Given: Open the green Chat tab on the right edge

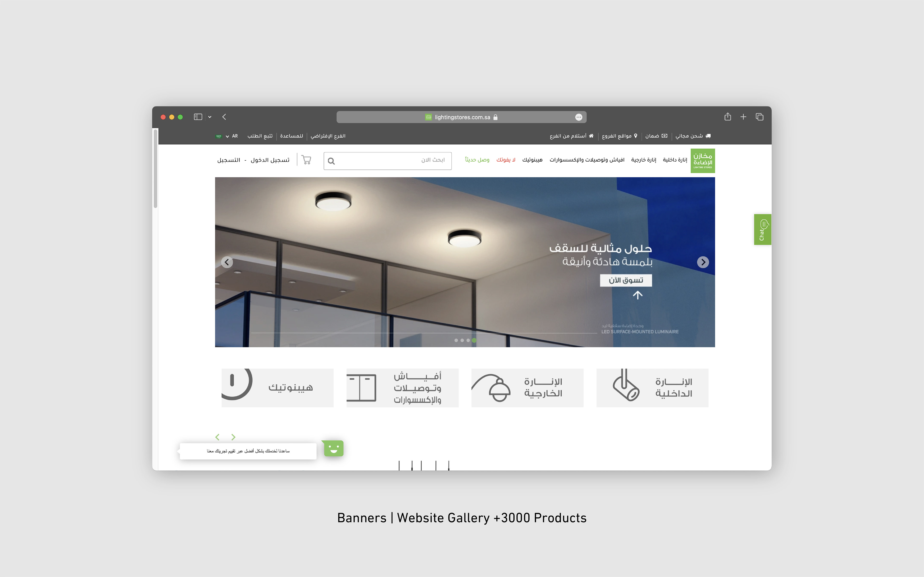Looking at the screenshot, I should coord(762,229).
